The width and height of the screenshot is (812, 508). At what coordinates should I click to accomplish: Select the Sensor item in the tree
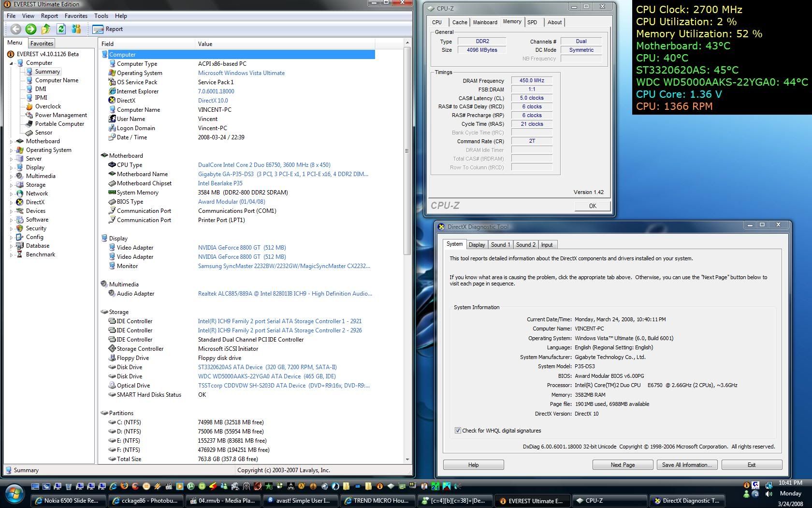43,133
